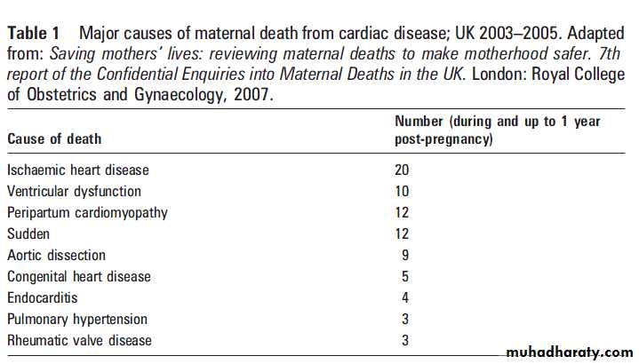Select the 'Endocarditis' row label

click(43, 297)
